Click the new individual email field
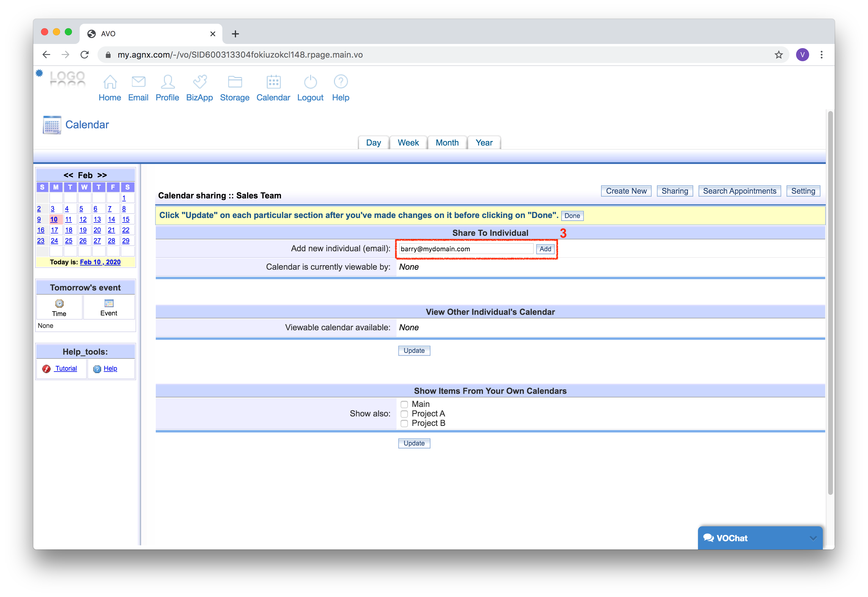The image size is (868, 597). click(466, 249)
